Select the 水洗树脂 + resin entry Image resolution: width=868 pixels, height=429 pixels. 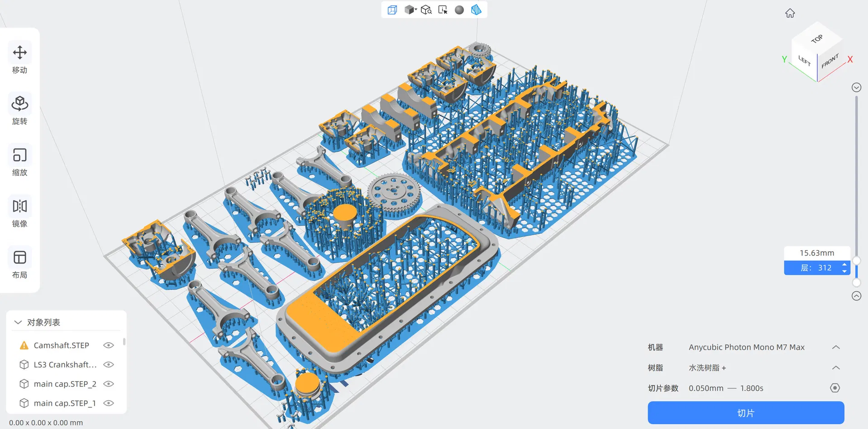(x=707, y=368)
